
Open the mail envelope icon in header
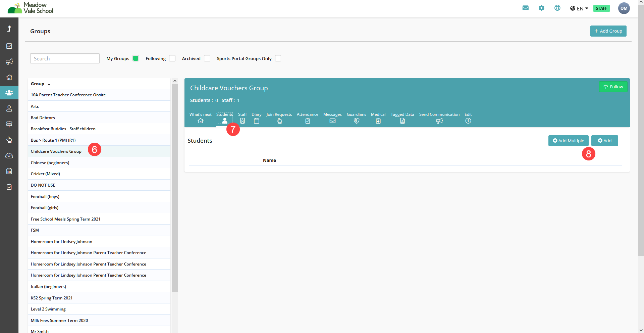pyautogui.click(x=526, y=8)
